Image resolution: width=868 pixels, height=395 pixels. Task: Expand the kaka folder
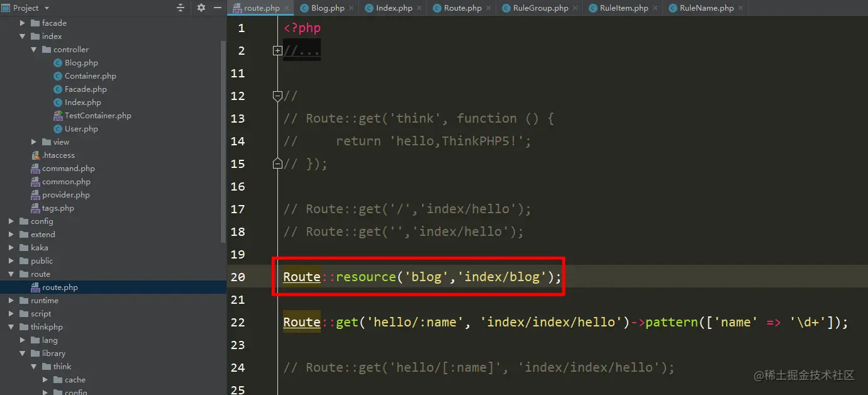(11, 247)
